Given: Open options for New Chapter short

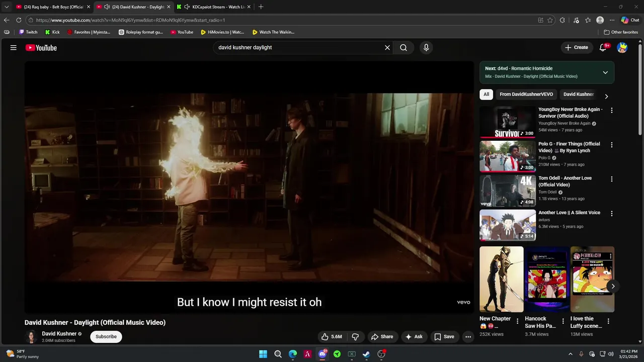Looking at the screenshot, I should (517, 321).
